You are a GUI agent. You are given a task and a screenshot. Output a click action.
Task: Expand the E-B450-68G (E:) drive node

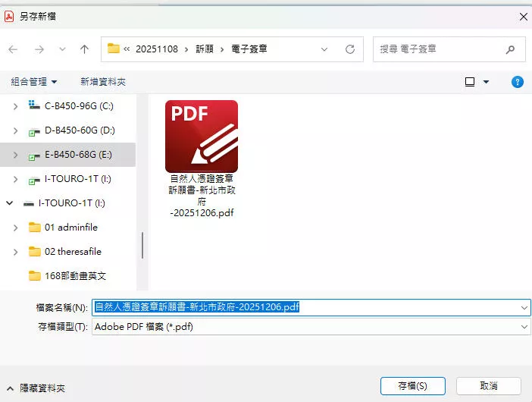pos(15,155)
